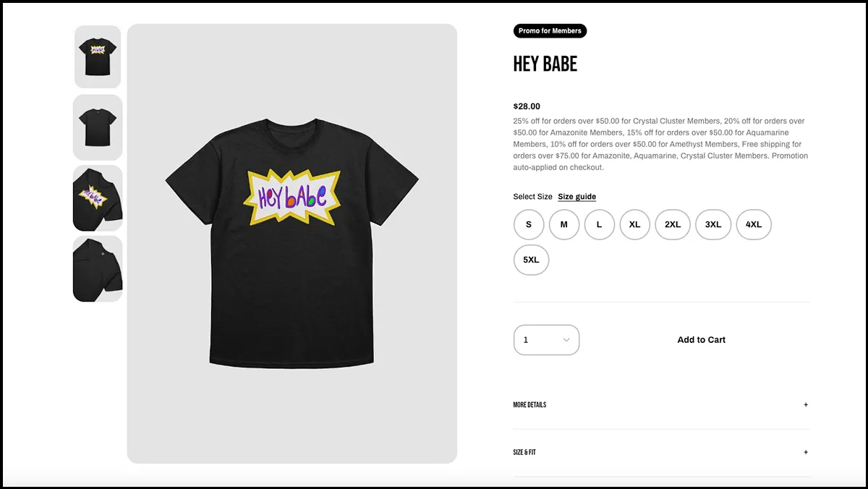Choose the 2XL size option
The width and height of the screenshot is (868, 489).
673,224
